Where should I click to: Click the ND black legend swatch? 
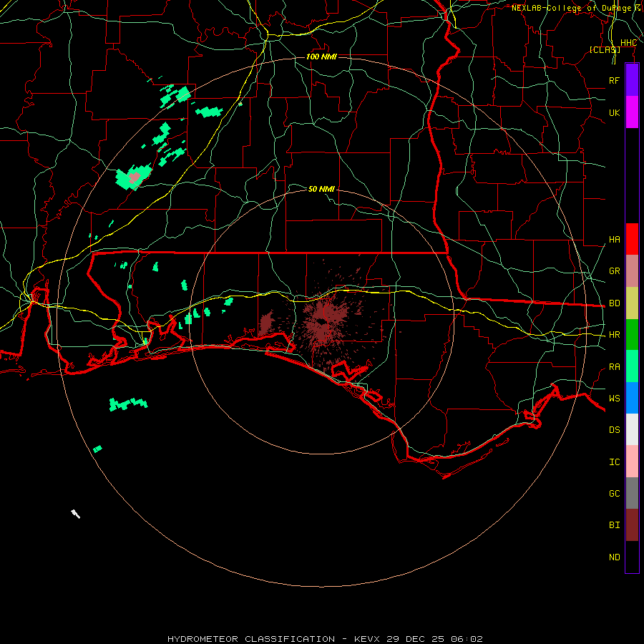point(632,557)
